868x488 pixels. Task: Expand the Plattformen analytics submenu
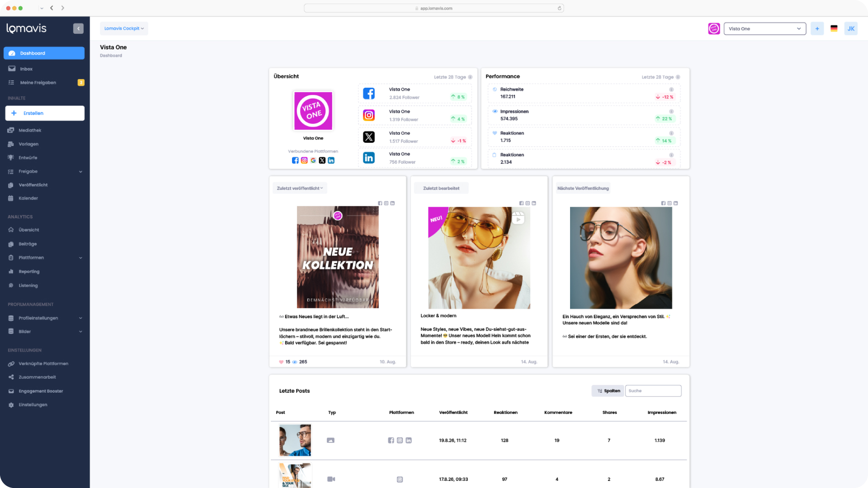pyautogui.click(x=81, y=258)
